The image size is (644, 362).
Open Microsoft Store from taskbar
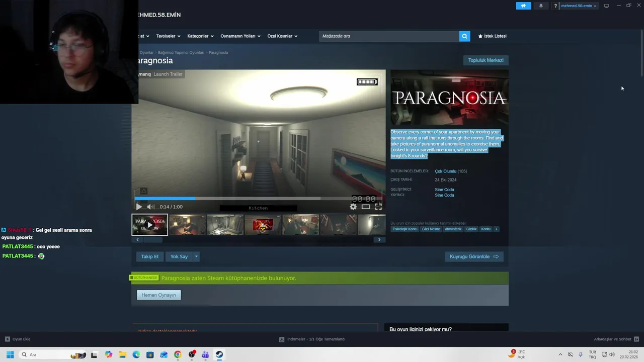pos(150,354)
